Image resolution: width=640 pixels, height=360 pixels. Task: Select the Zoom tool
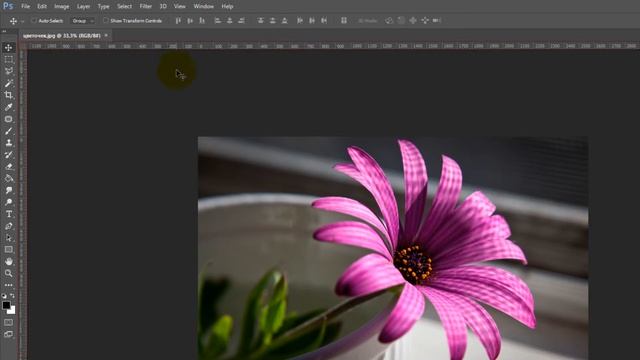pos(8,273)
